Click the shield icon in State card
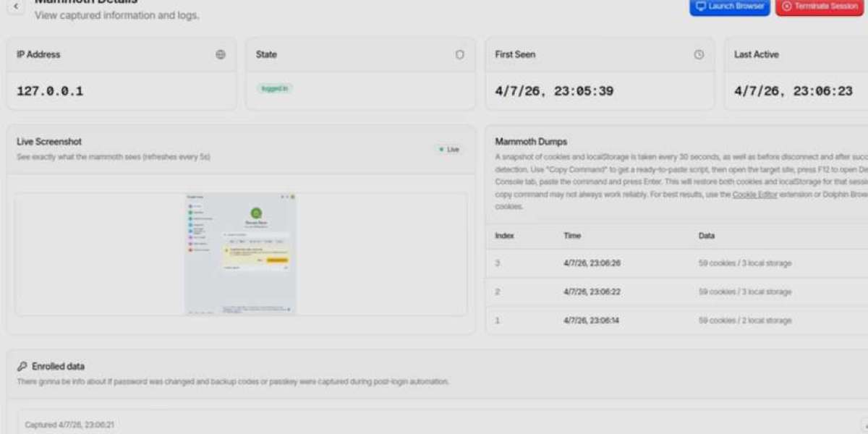Screen dimensions: 868x434 click(460, 54)
